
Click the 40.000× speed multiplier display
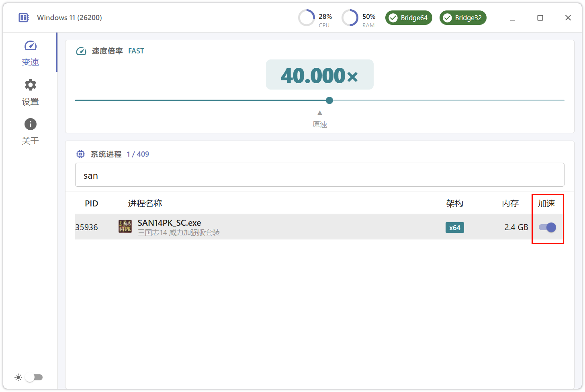[x=320, y=75]
